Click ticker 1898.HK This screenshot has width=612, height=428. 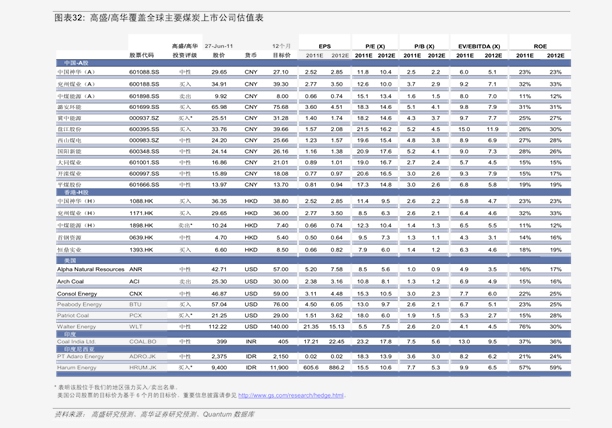pyautogui.click(x=141, y=226)
